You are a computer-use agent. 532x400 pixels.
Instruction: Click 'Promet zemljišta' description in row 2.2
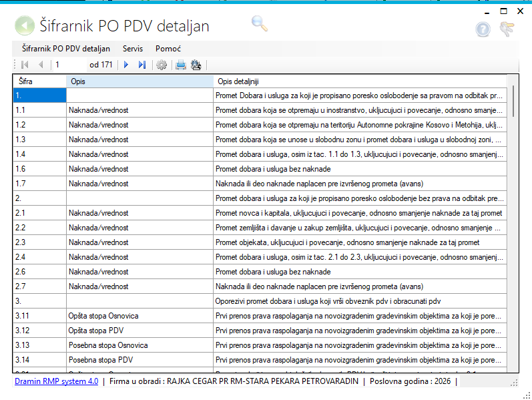point(358,228)
